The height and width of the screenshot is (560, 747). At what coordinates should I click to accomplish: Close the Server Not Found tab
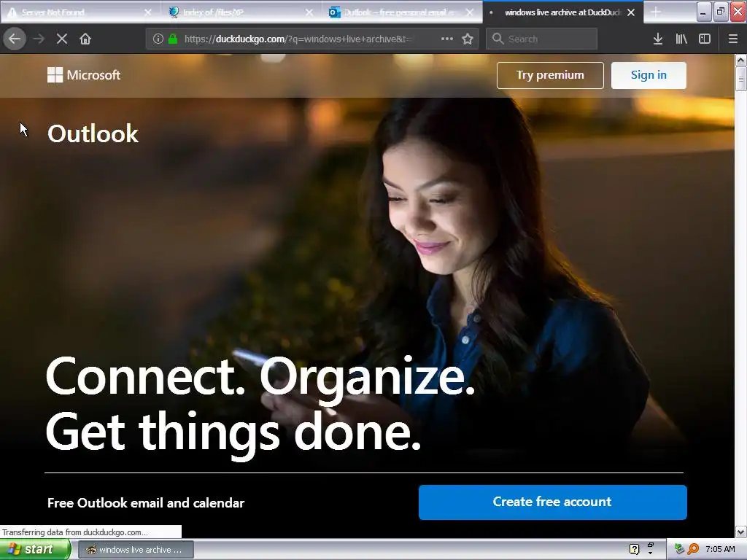tap(147, 12)
